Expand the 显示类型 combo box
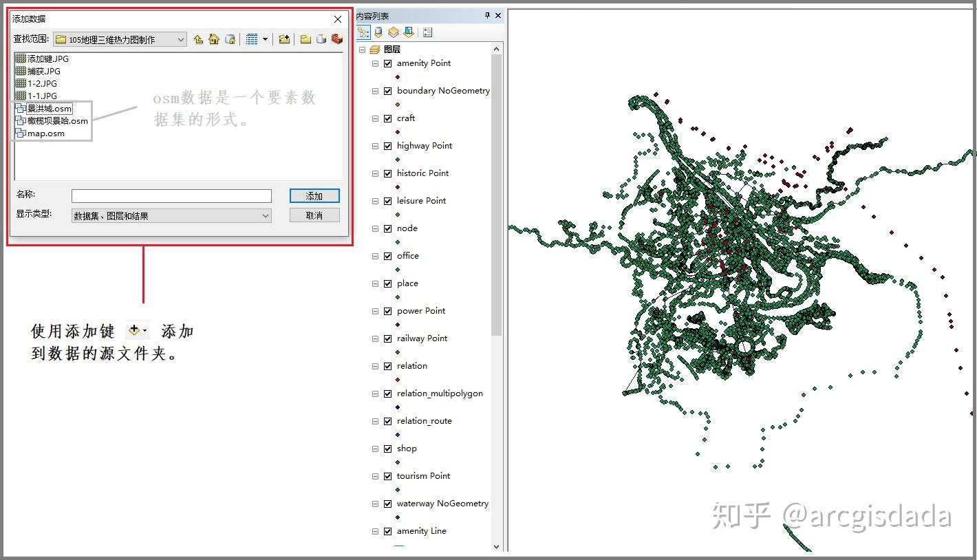Image resolution: width=977 pixels, height=560 pixels. click(266, 215)
